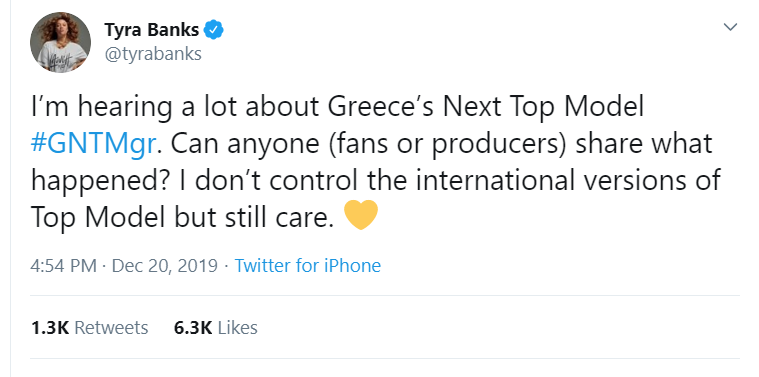Click the Tyra Banks display name
This screenshot has width=759, height=377.
(152, 30)
